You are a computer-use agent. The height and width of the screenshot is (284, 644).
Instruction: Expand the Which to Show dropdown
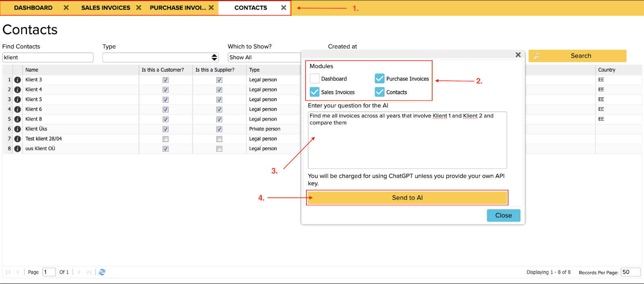(264, 58)
